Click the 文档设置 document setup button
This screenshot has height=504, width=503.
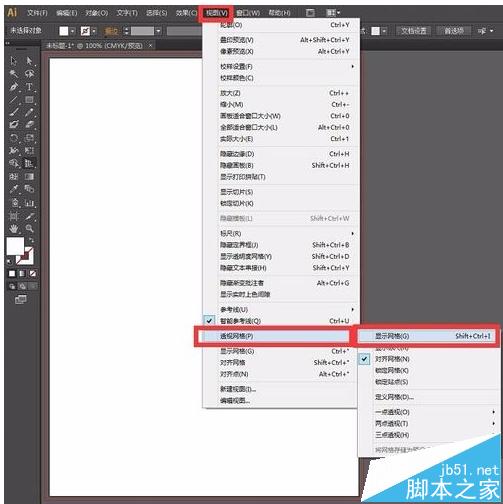(x=413, y=31)
